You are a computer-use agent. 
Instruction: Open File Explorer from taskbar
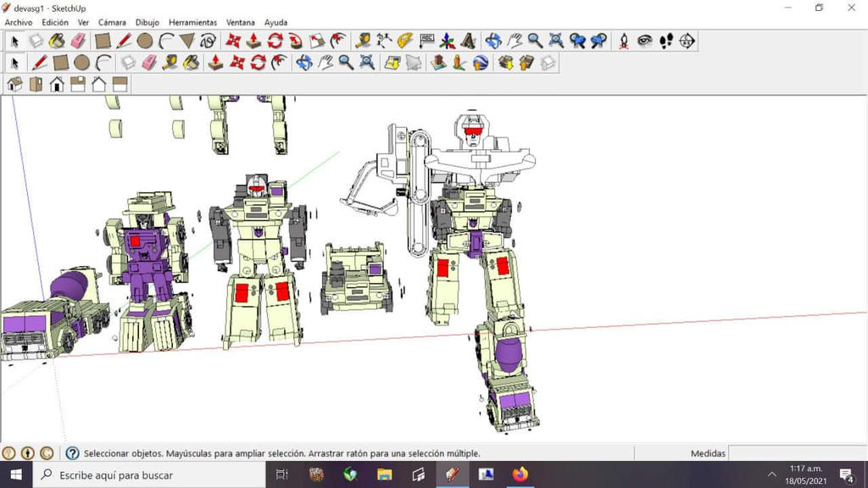pyautogui.click(x=384, y=474)
